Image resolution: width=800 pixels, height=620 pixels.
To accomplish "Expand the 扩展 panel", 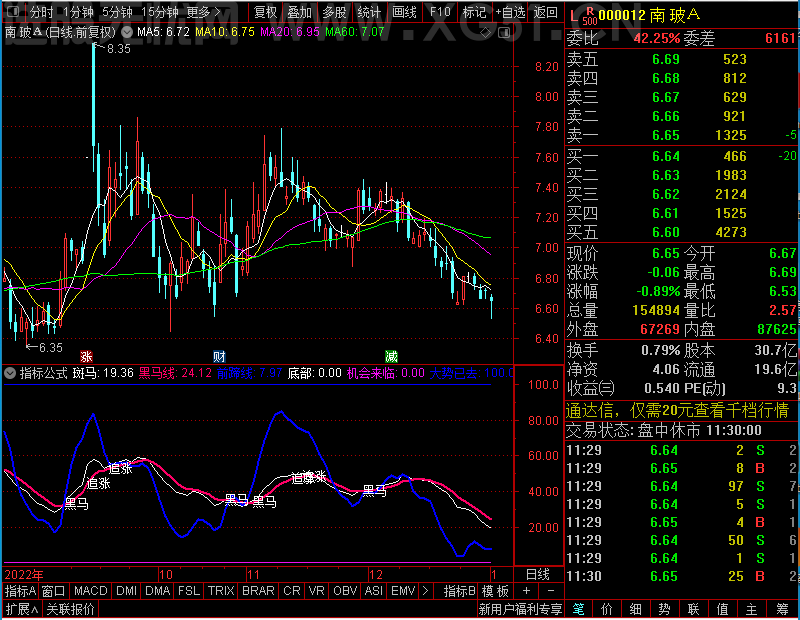I will 22,609.
